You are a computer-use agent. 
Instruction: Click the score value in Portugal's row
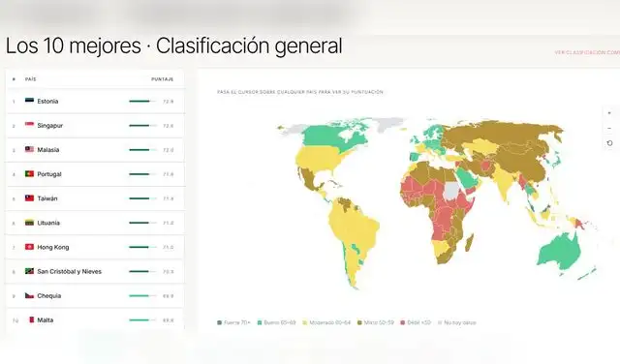click(168, 174)
